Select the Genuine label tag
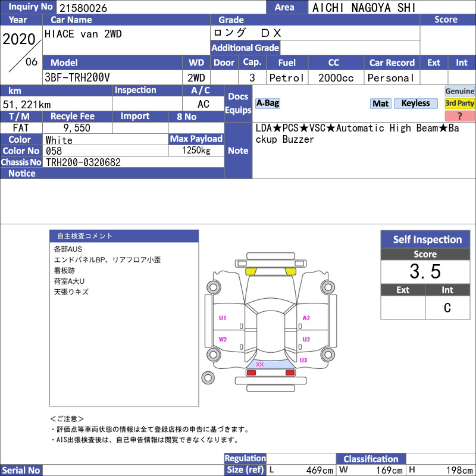The height and width of the screenshot is (476, 476). pos(459,91)
